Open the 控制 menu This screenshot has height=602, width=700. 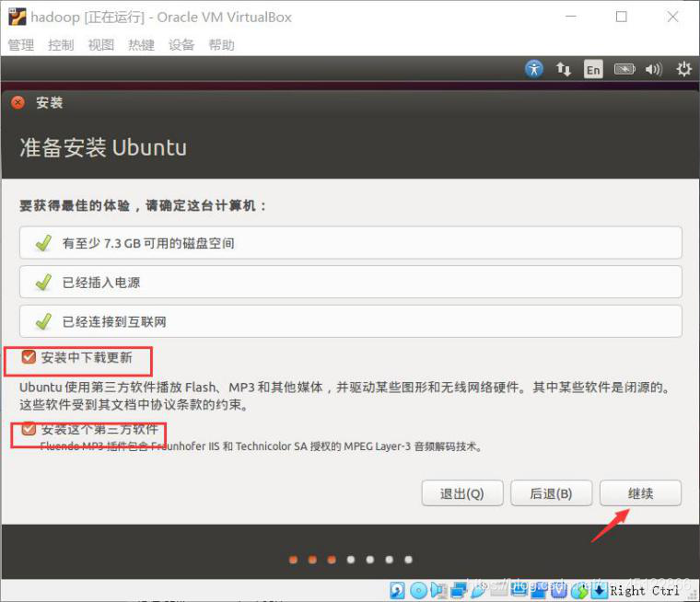coord(61,44)
